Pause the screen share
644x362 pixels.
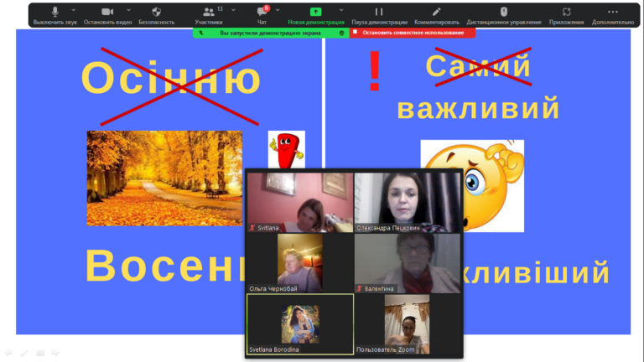(379, 14)
